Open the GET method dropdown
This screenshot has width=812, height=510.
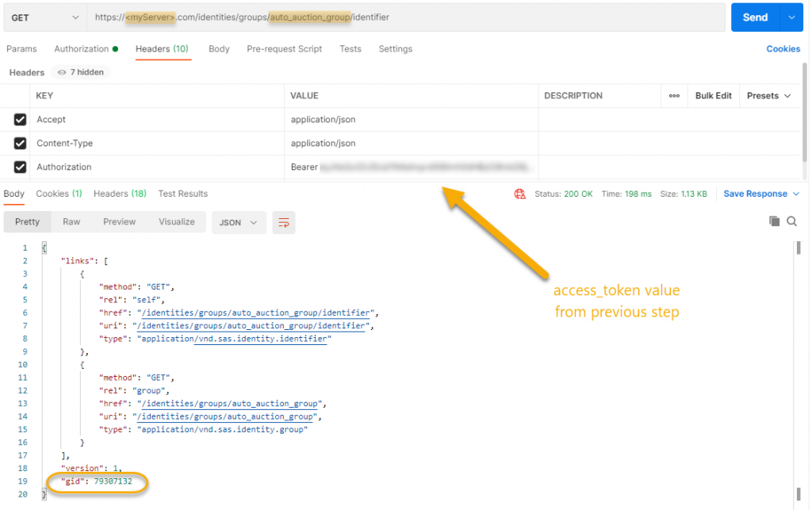(44, 17)
